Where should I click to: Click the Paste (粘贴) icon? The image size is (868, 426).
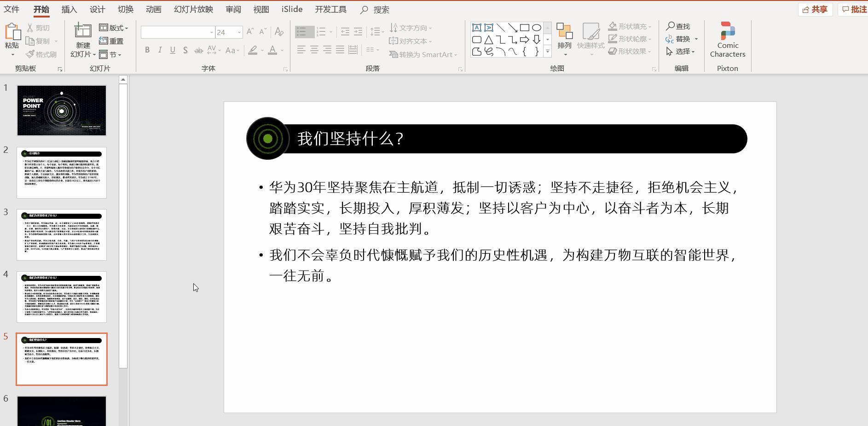tap(12, 31)
